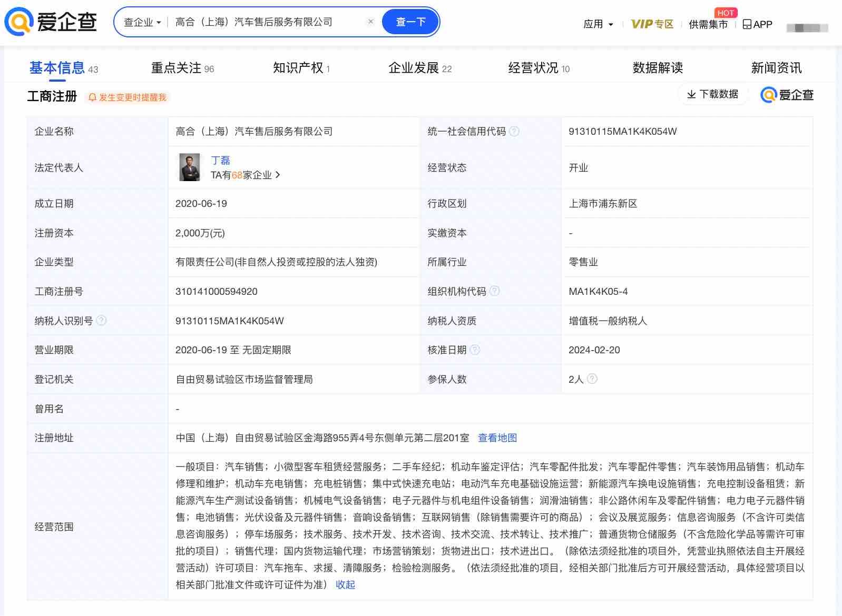
Task: Focus the company name search field
Action: point(268,22)
